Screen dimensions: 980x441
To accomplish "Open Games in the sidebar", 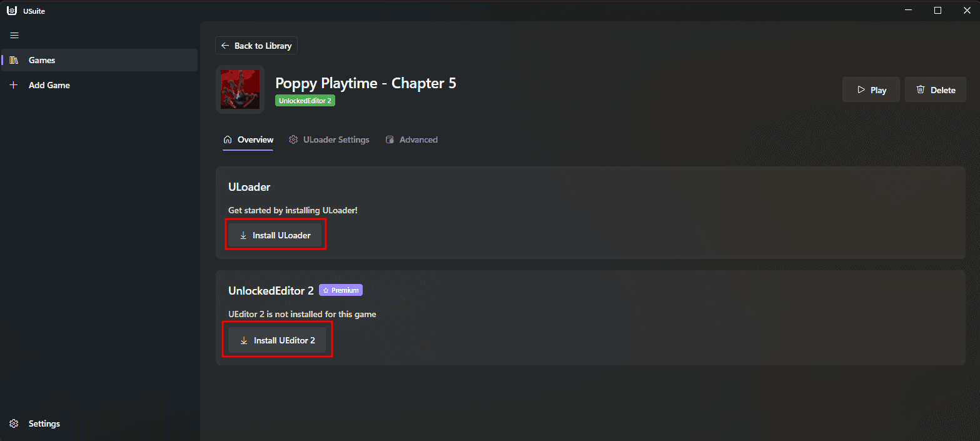I will tap(99, 60).
